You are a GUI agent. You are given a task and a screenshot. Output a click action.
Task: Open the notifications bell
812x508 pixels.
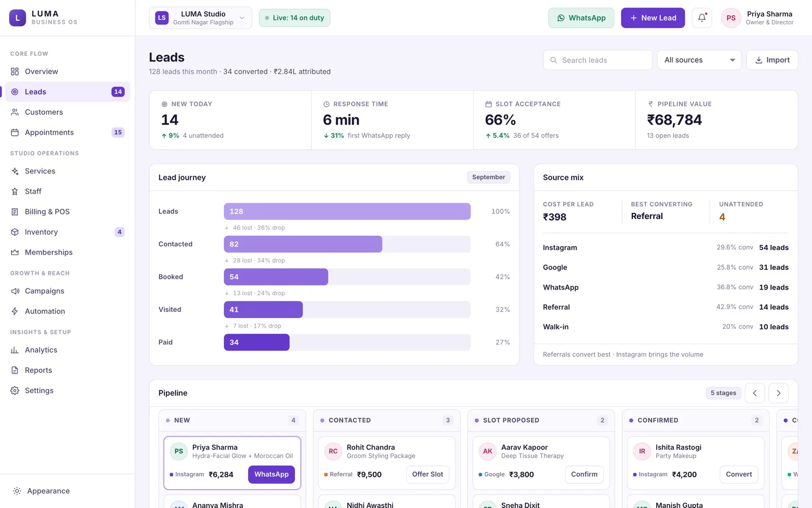tap(702, 18)
